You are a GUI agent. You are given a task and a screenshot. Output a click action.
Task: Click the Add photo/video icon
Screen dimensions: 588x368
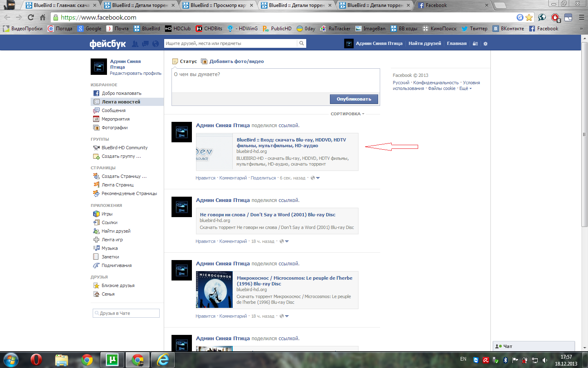click(x=204, y=61)
